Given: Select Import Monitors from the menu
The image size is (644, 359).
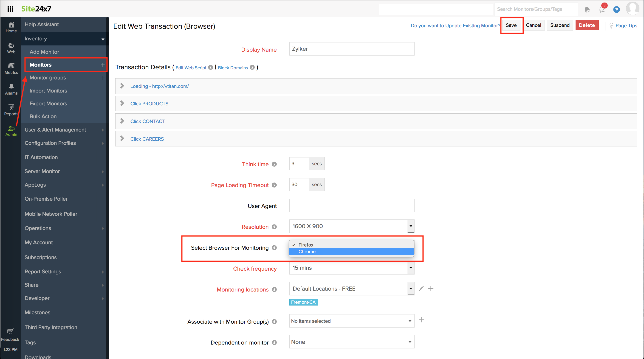Looking at the screenshot, I should click(x=48, y=90).
